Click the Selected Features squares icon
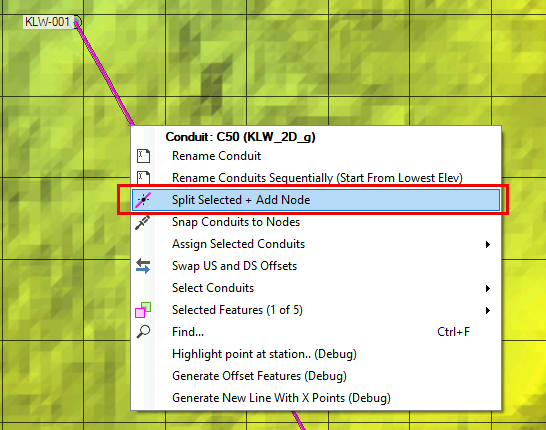 click(x=143, y=310)
